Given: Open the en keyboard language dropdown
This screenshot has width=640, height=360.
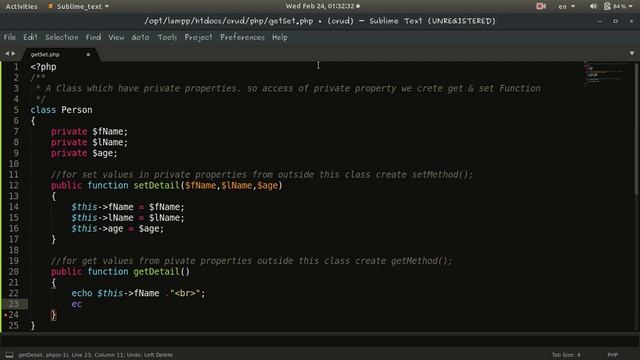Looking at the screenshot, I should coord(567,6).
